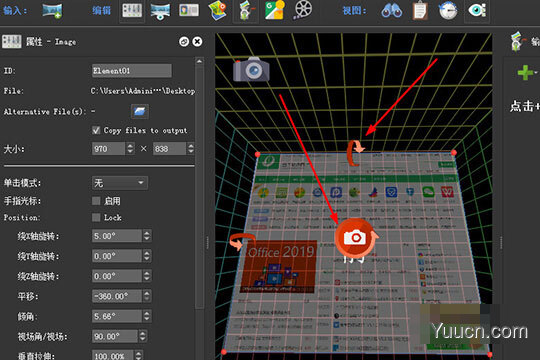The width and height of the screenshot is (540, 360).
Task: Click the 视场角/视场 field showing 90.00°
Action: (x=115, y=336)
